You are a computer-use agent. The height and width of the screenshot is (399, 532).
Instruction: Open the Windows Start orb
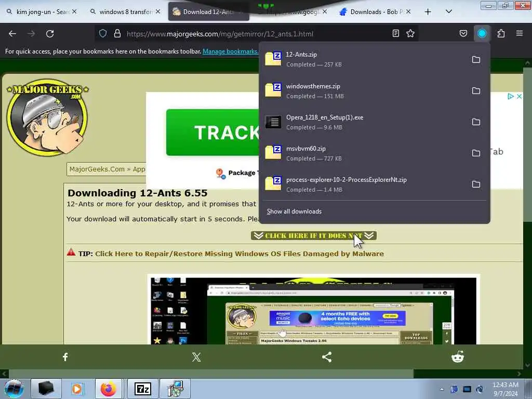tap(14, 389)
